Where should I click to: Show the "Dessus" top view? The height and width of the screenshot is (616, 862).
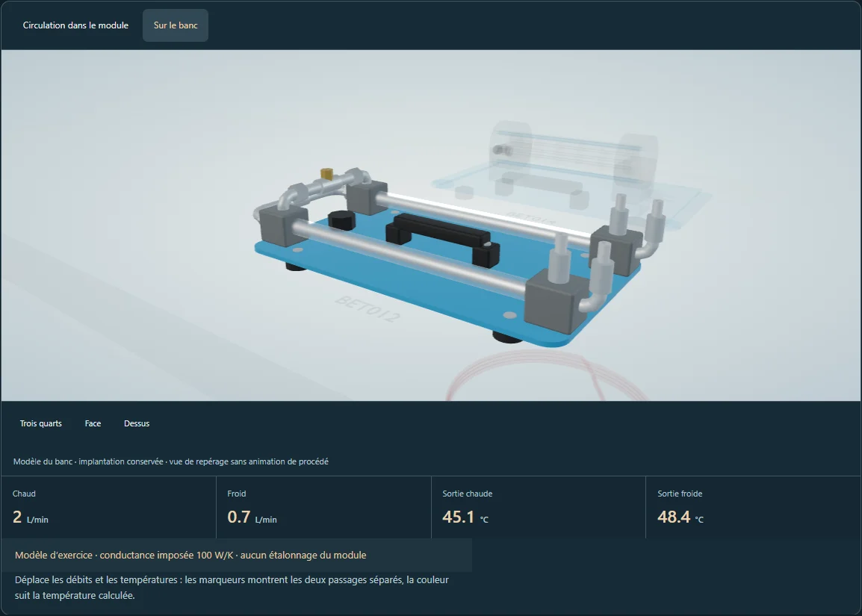(x=137, y=423)
